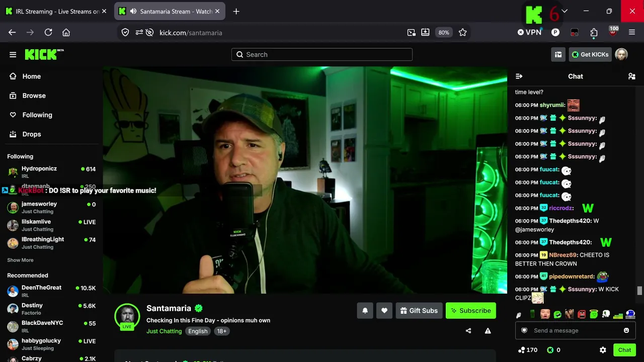Click the Kick logo
This screenshot has width=644, height=362.
[44, 54]
